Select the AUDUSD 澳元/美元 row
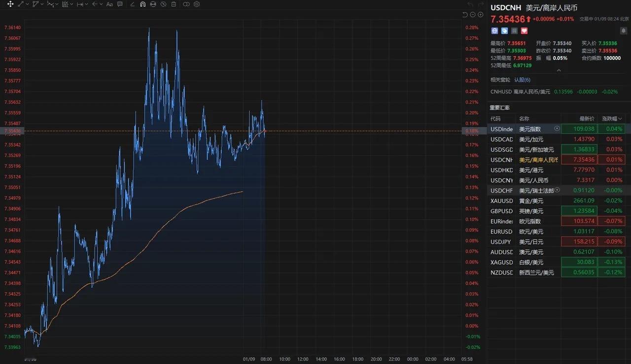Viewport: 631px width, 364px height. 556,252
